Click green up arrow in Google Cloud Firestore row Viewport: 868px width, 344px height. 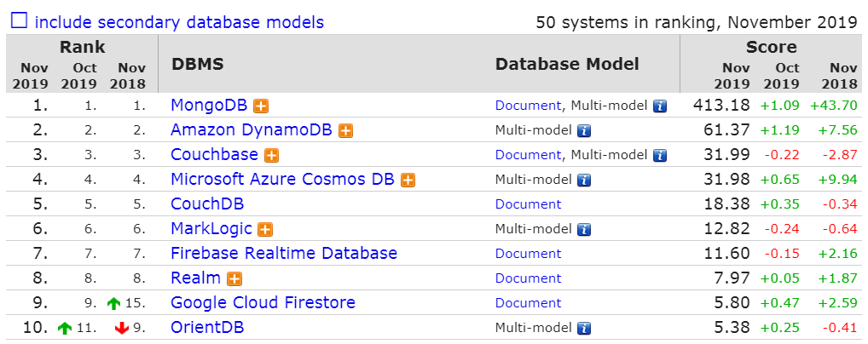point(113,304)
